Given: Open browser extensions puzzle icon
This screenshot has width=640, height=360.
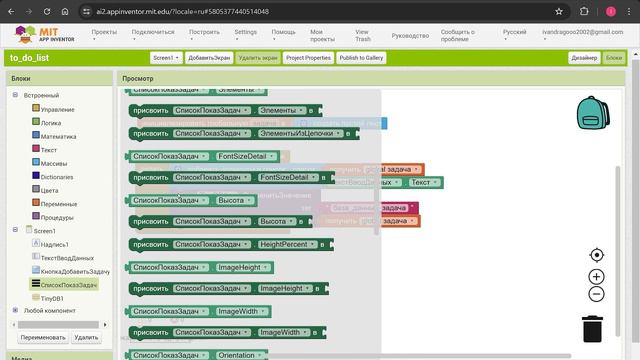Looking at the screenshot, I should click(x=584, y=11).
